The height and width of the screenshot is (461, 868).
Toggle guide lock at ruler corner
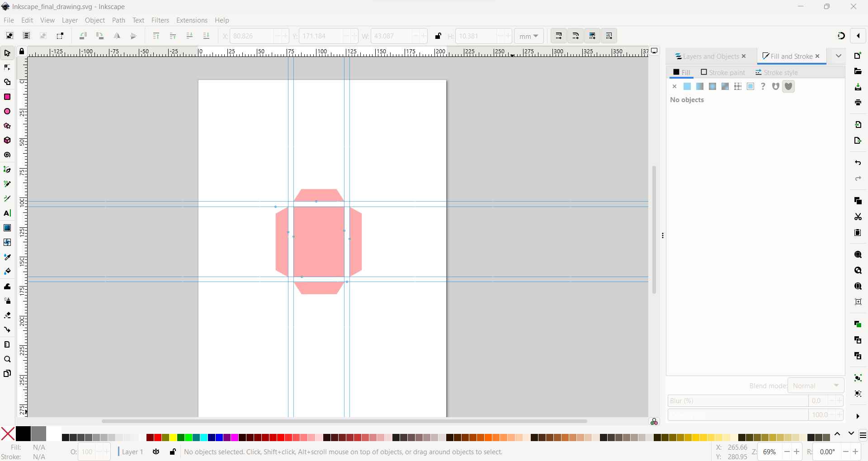point(22,52)
